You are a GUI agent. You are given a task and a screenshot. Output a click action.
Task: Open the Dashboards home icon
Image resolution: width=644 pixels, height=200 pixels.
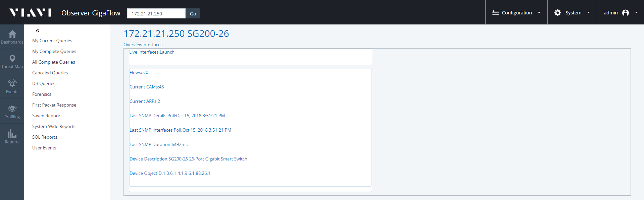[x=12, y=34]
